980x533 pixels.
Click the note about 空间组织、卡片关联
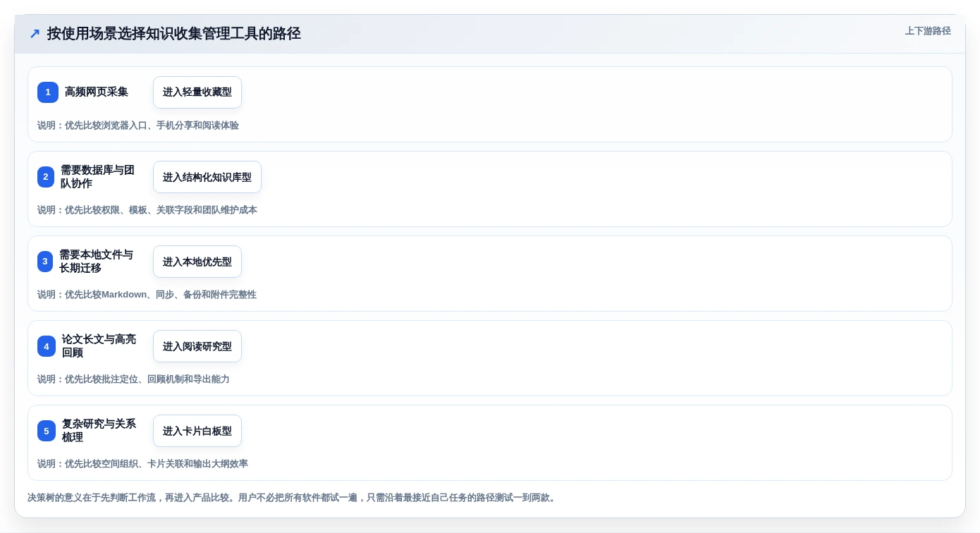(x=142, y=464)
